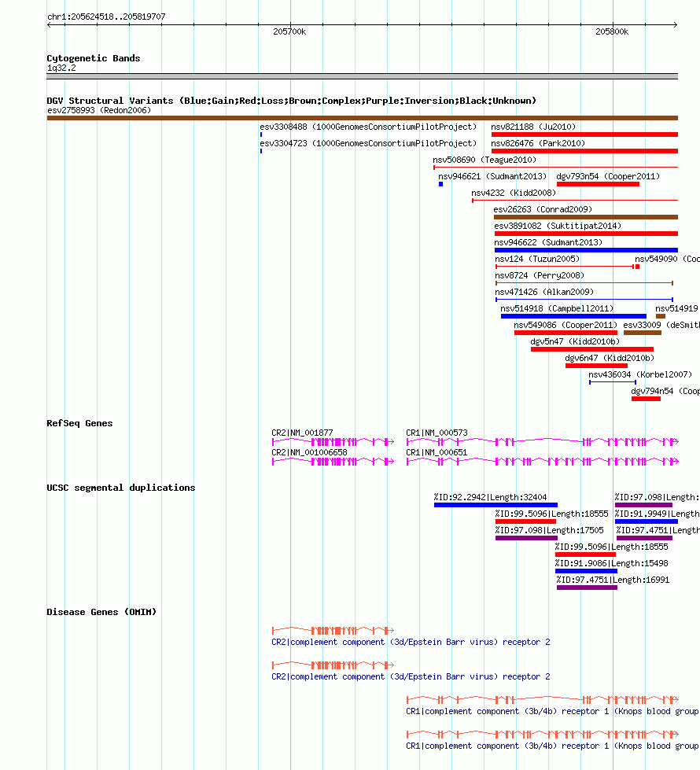The height and width of the screenshot is (770, 700).
Task: Click the CR1|NM_000651 gene label
Action: click(x=437, y=452)
